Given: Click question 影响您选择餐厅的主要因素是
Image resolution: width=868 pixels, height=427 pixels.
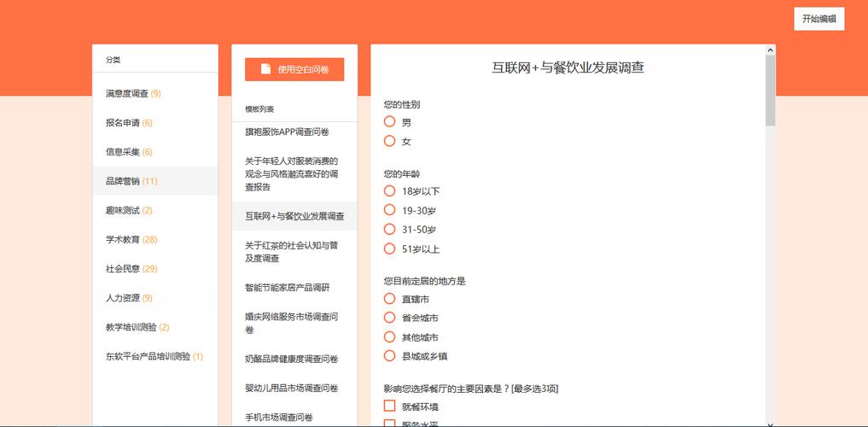Looking at the screenshot, I should pyautogui.click(x=470, y=389).
